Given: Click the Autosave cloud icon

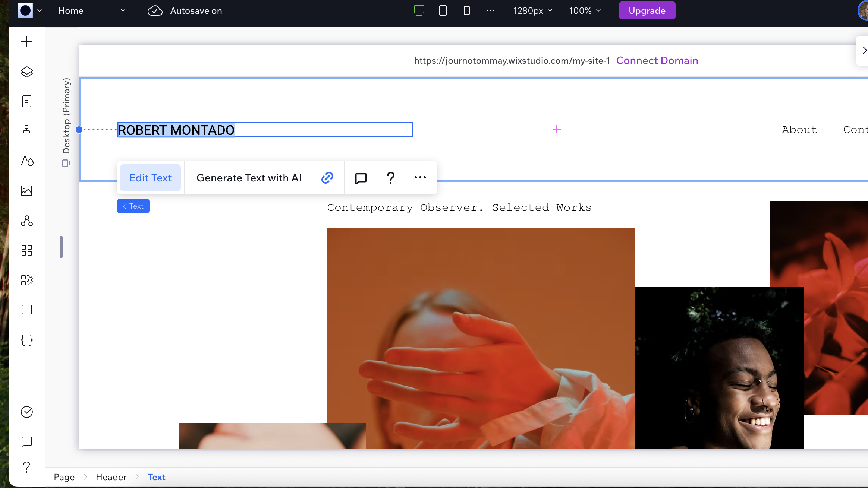Looking at the screenshot, I should pyautogui.click(x=155, y=11).
